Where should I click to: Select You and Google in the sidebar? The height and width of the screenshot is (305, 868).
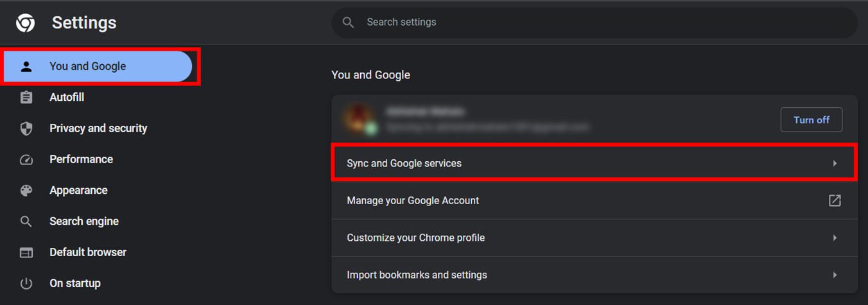(x=98, y=66)
